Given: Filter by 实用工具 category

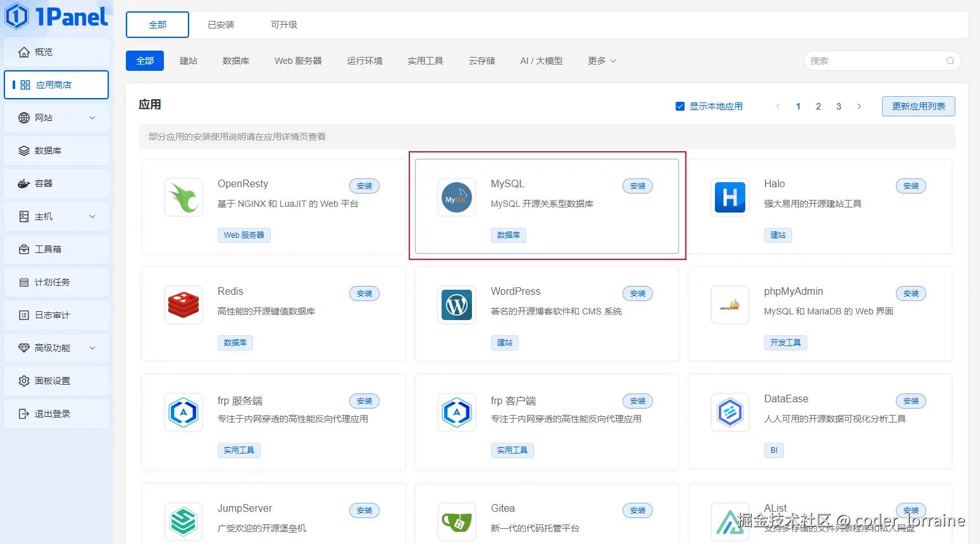Looking at the screenshot, I should [x=425, y=61].
